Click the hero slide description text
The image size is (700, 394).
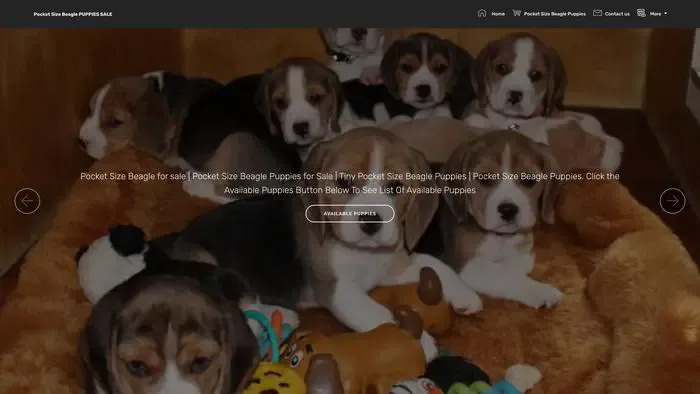point(350,183)
